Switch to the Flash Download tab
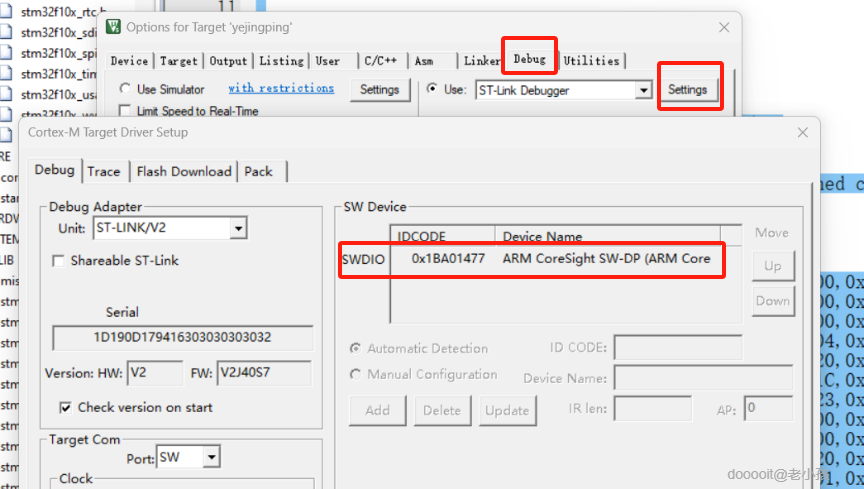The image size is (864, 489). [x=184, y=171]
